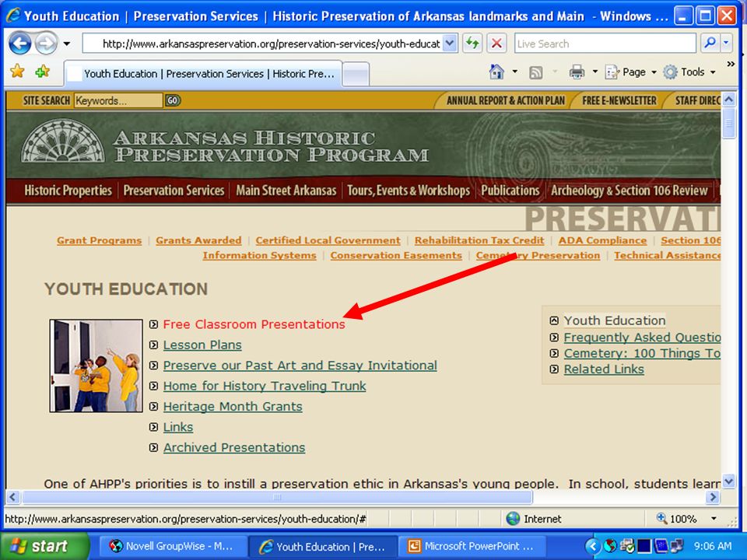Open sidebar Youth Education item
This screenshot has width=747, height=560.
(x=615, y=320)
